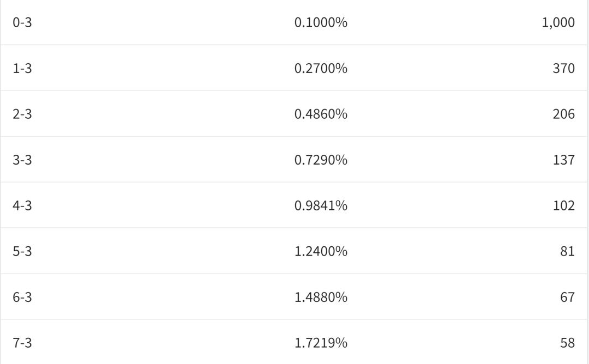This screenshot has width=589, height=364.
Task: Select the 5-3 row label
Action: coord(22,251)
